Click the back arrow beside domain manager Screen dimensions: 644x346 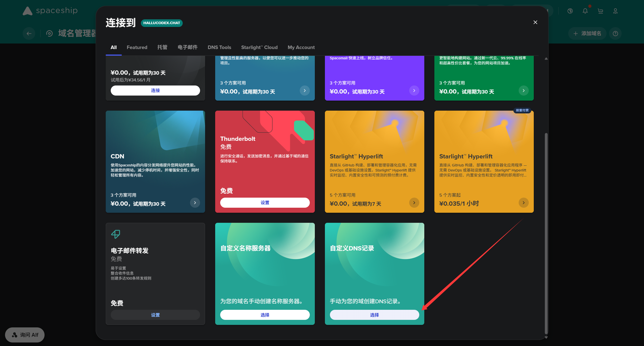tap(29, 33)
